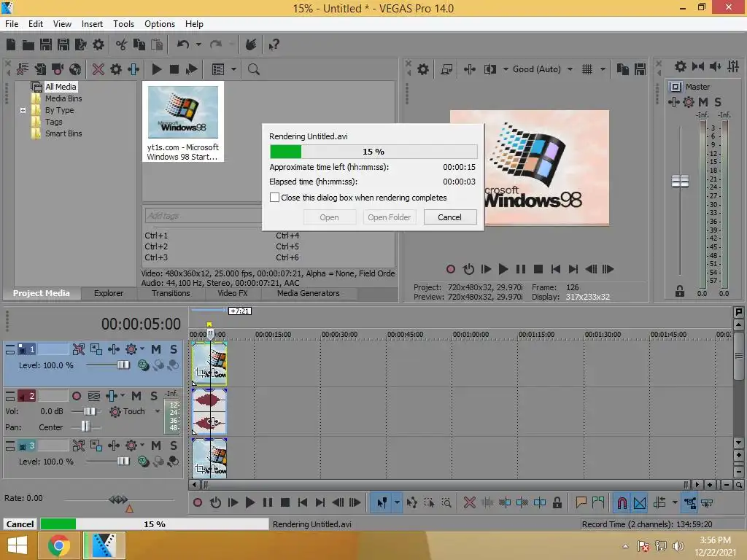Click the Undo arrow icon
Image resolution: width=747 pixels, height=560 pixels.
click(x=183, y=44)
